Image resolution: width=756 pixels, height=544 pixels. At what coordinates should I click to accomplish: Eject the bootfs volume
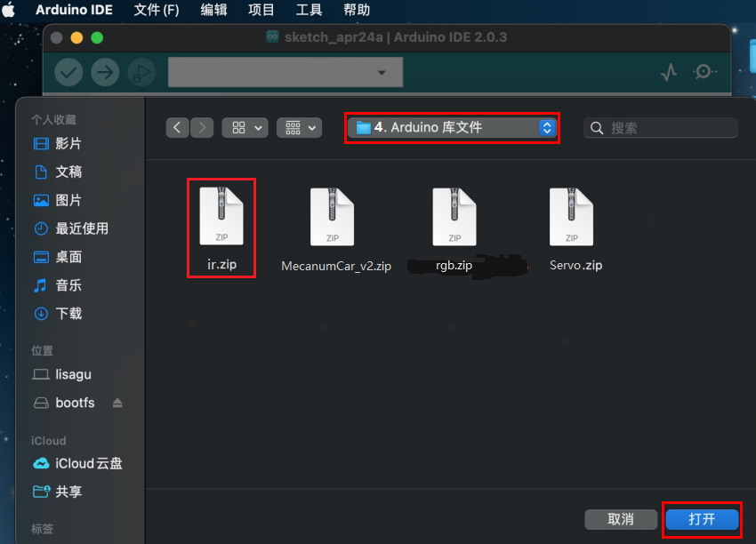click(x=117, y=403)
